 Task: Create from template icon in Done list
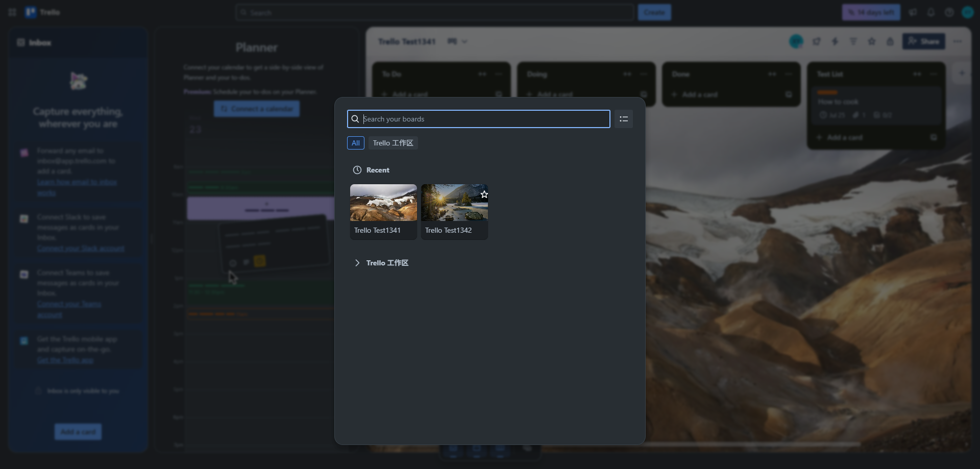(789, 94)
